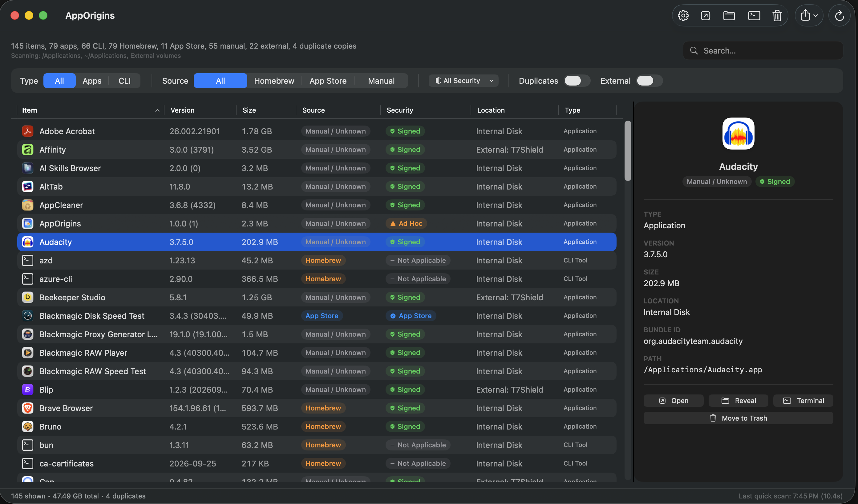The height and width of the screenshot is (504, 858).
Task: Toggle the External switch
Action: pos(649,81)
